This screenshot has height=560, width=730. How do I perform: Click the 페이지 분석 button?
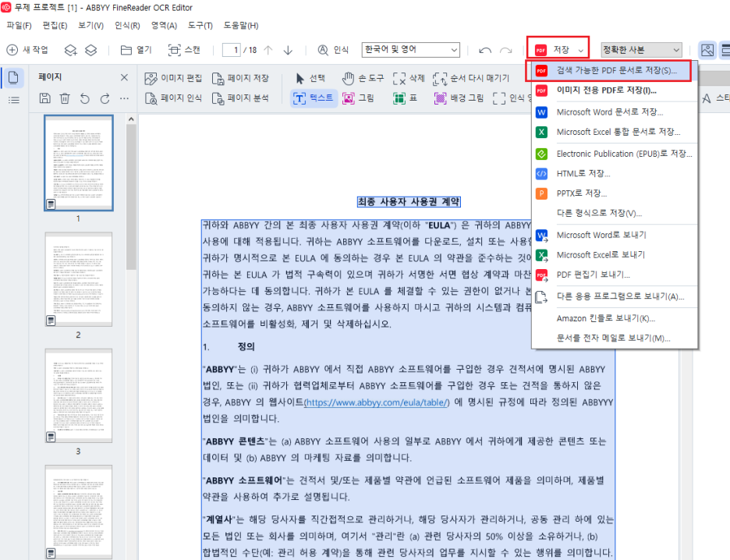coord(240,98)
